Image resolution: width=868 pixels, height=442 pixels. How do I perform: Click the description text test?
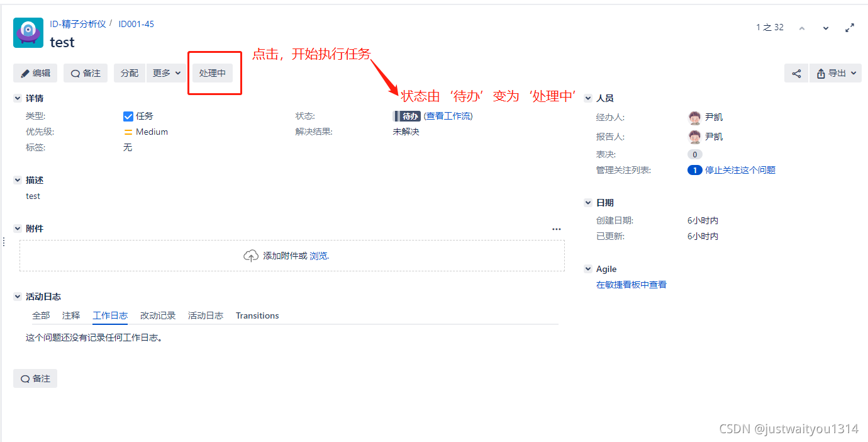coord(33,196)
